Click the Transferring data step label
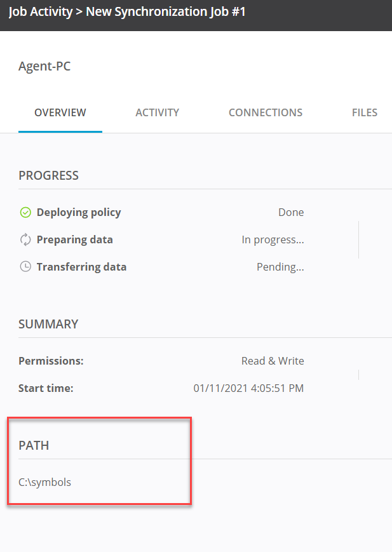392x552 pixels. (x=81, y=267)
